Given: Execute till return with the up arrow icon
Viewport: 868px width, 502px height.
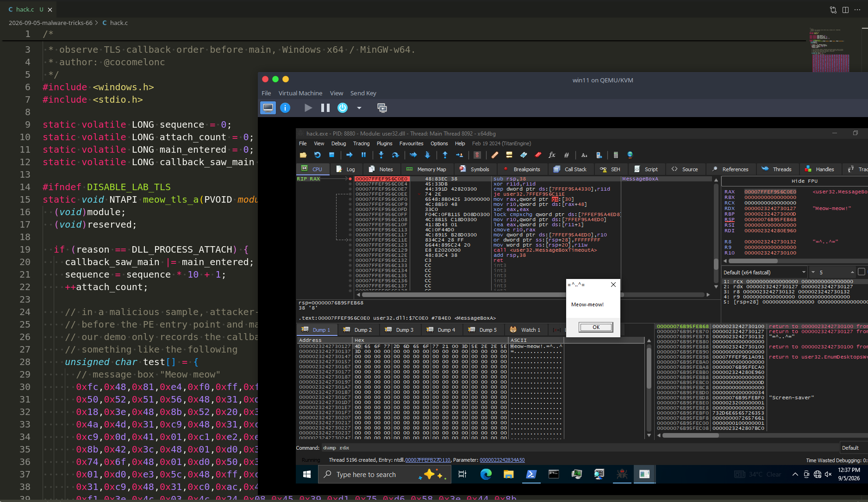Looking at the screenshot, I should click(445, 155).
